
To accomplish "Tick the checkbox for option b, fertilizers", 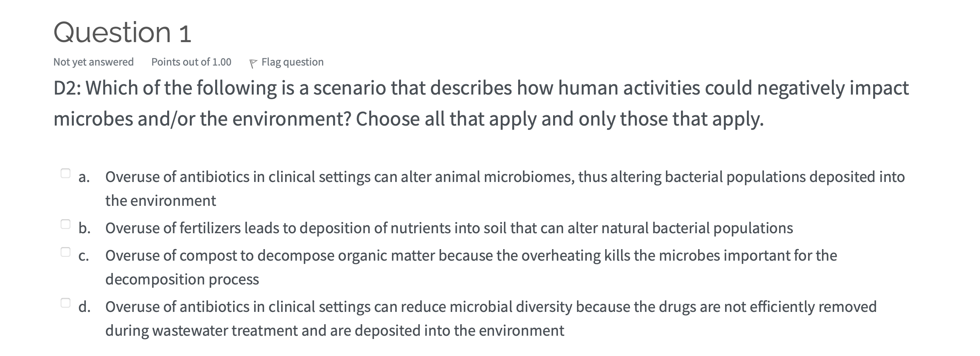I will (66, 224).
